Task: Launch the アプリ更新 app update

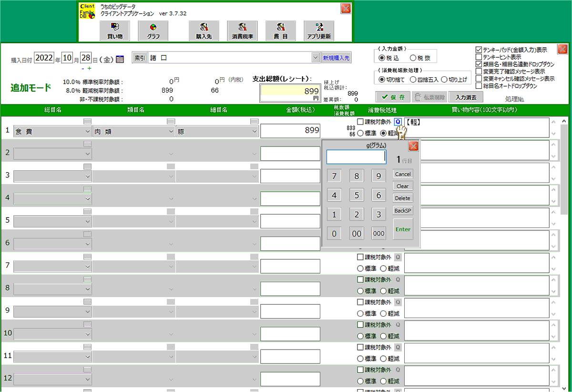Action: [x=319, y=31]
